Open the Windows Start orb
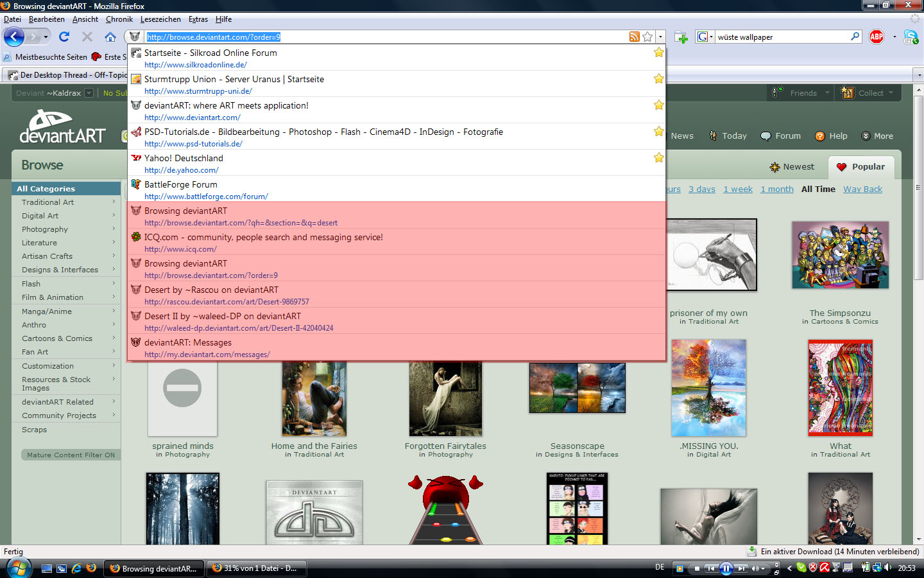924x578 pixels. 18,568
